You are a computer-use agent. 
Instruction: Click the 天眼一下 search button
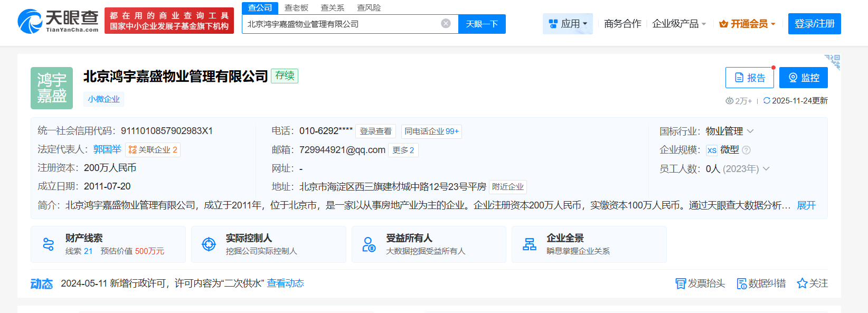click(x=482, y=24)
